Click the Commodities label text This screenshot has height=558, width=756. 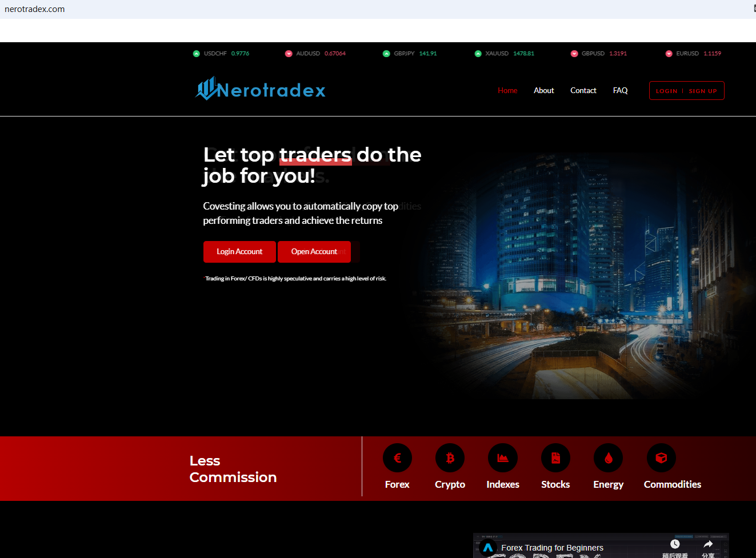[673, 484]
